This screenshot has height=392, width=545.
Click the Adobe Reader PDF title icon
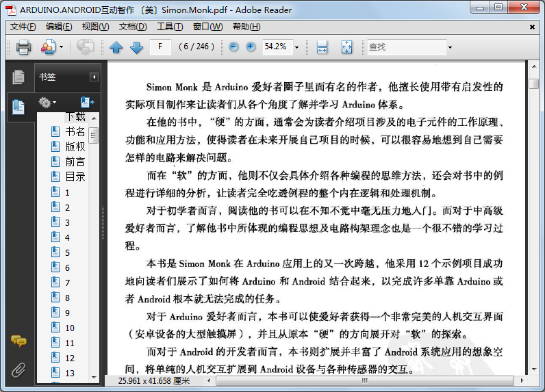click(x=12, y=10)
